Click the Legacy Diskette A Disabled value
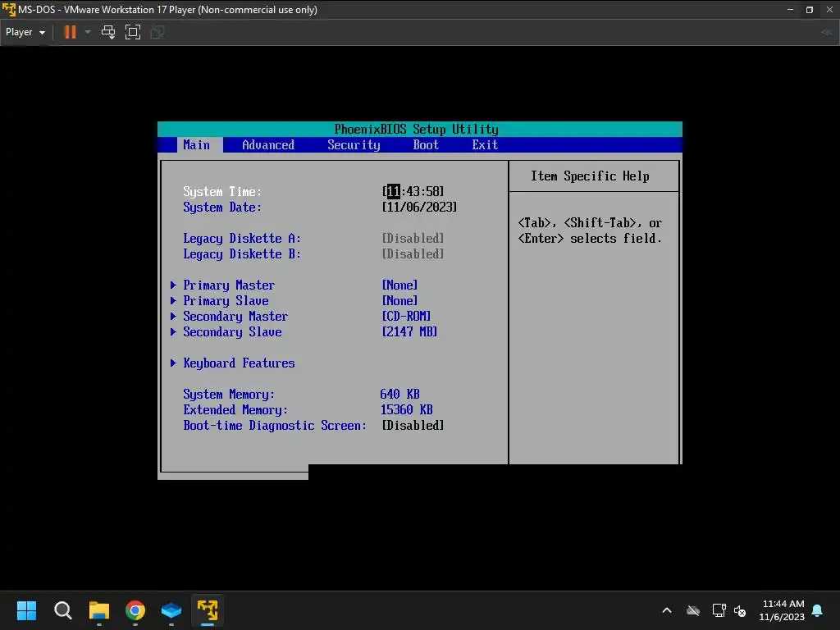Viewport: 840px width, 630px height. 413,238
